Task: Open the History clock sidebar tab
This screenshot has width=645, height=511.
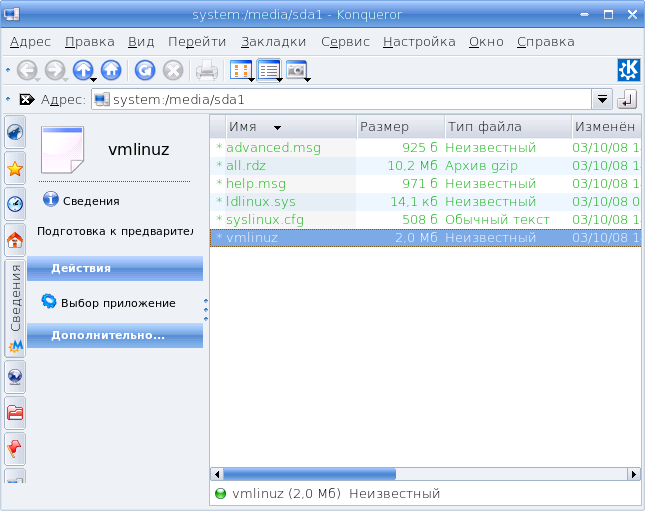Action: coord(15,204)
